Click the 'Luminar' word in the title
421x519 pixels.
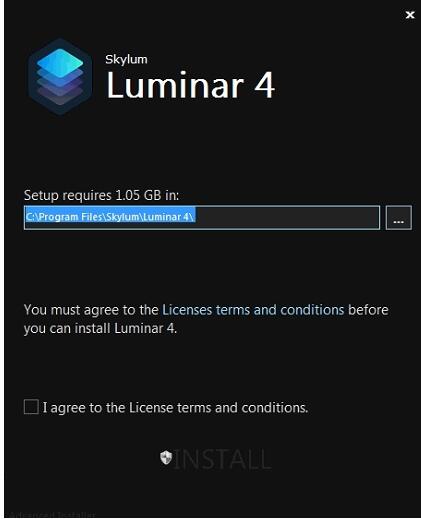point(175,85)
